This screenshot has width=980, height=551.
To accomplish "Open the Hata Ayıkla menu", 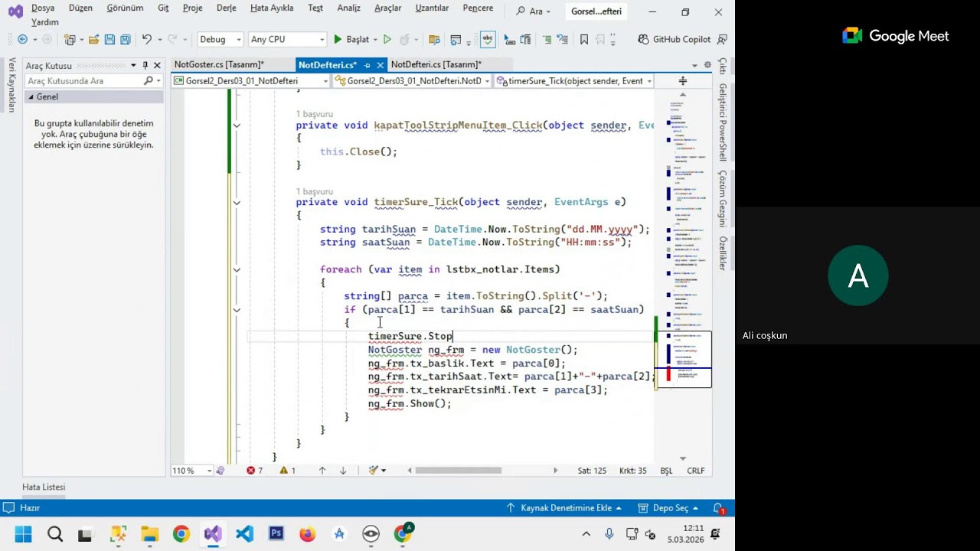I will (x=272, y=8).
